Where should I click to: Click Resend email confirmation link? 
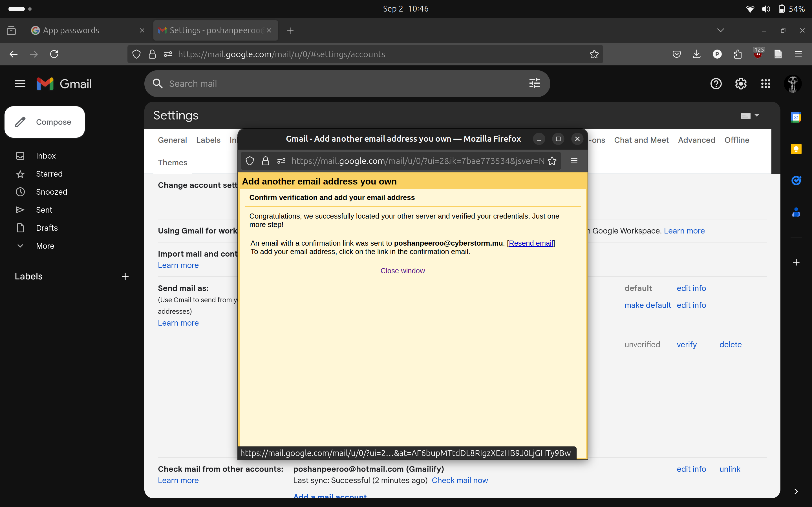pos(530,243)
